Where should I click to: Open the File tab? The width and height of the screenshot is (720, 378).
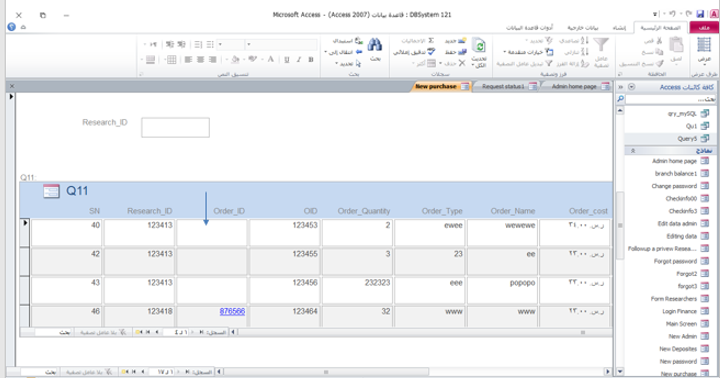click(x=703, y=28)
